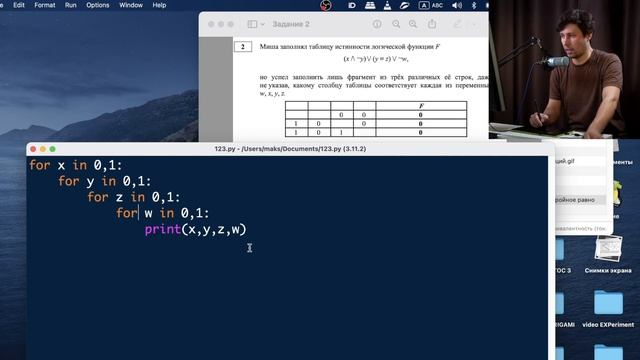Viewport: 640px width, 360px height.
Task: Close the IDLE editor window with red button
Action: click(x=33, y=149)
